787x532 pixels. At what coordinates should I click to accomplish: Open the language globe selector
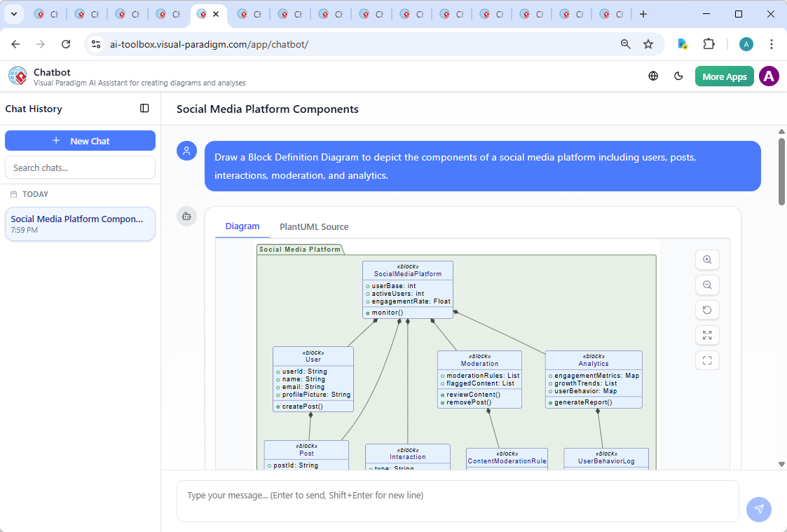point(652,76)
